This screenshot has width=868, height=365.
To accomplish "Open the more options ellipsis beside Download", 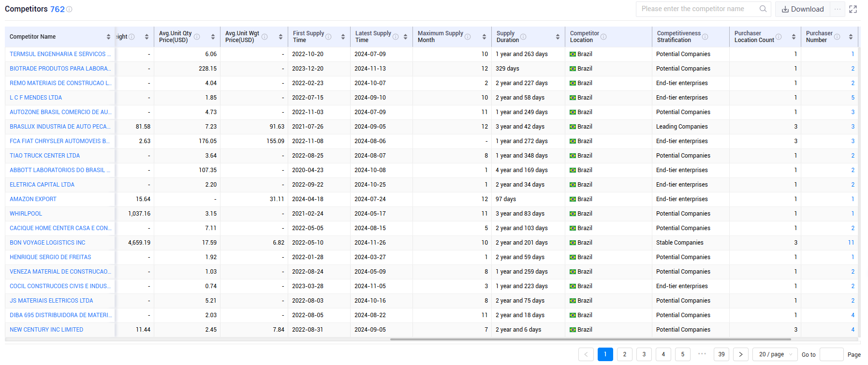I will click(838, 9).
